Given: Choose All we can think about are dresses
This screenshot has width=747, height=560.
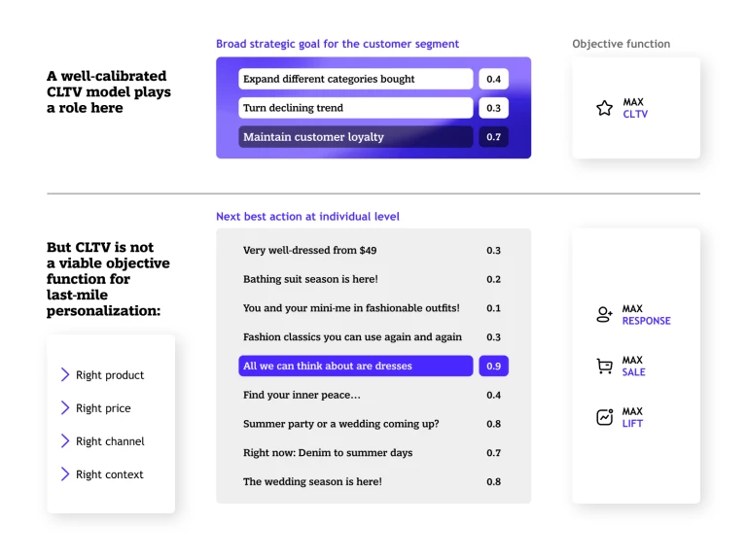Looking at the screenshot, I should coord(355,366).
